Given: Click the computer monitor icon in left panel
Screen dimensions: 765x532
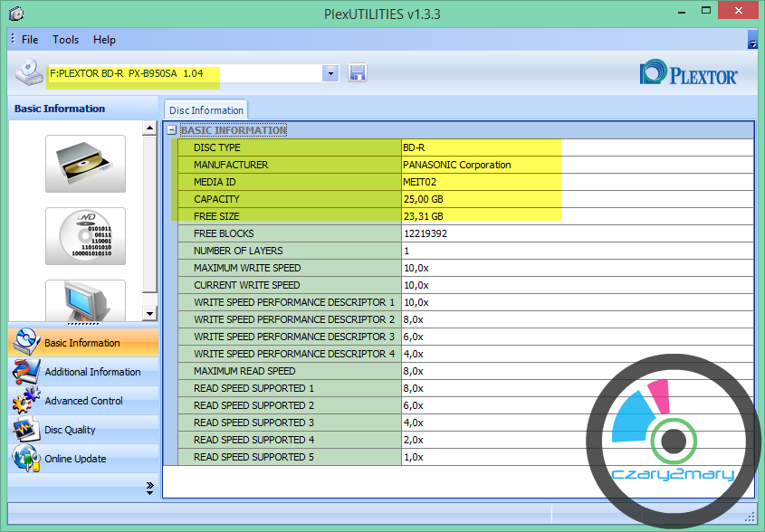Looking at the screenshot, I should [x=85, y=299].
